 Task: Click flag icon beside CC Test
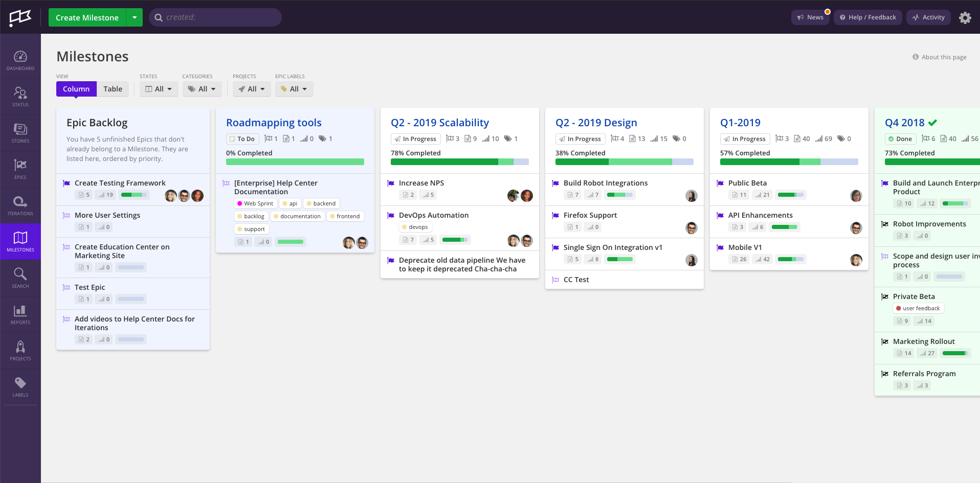(x=555, y=280)
